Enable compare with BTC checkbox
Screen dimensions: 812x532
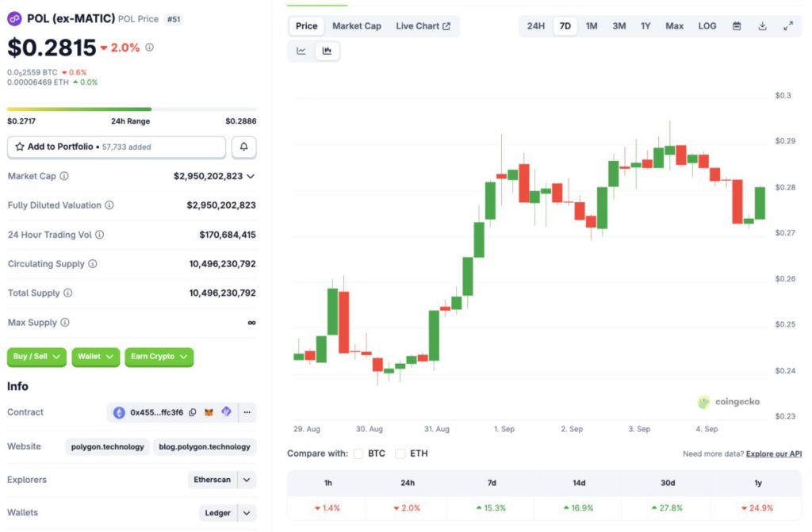coord(358,454)
